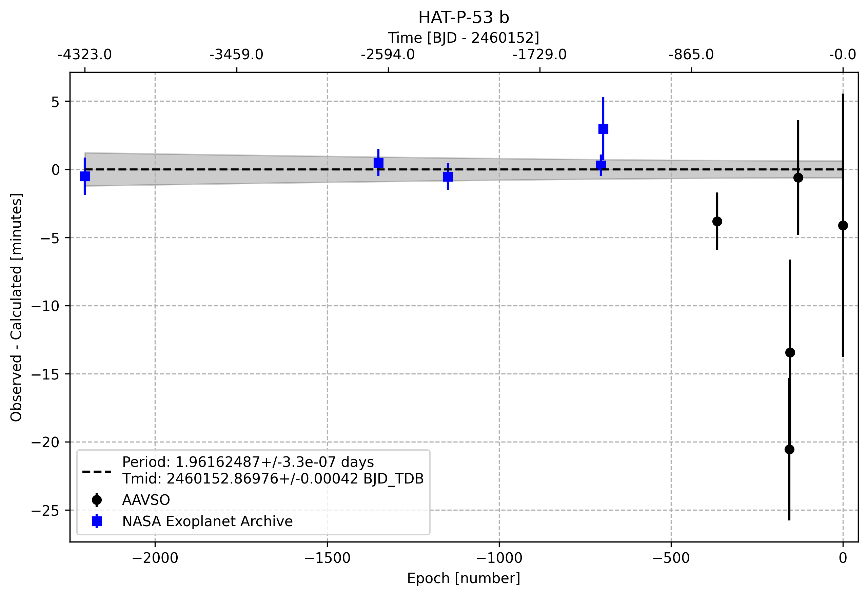
Task: Pick the y-axis tick label "−15"
Action: [x=45, y=374]
